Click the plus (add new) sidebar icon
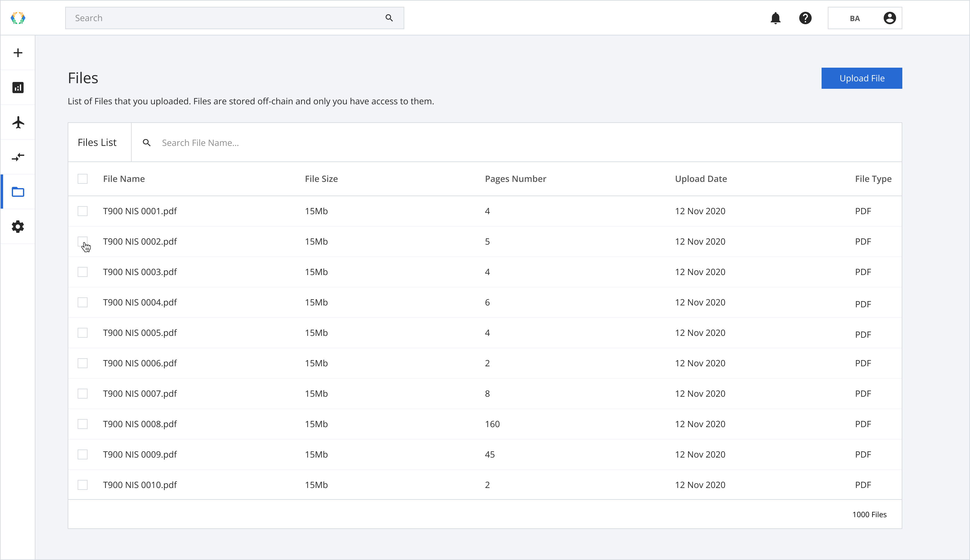 [x=18, y=53]
